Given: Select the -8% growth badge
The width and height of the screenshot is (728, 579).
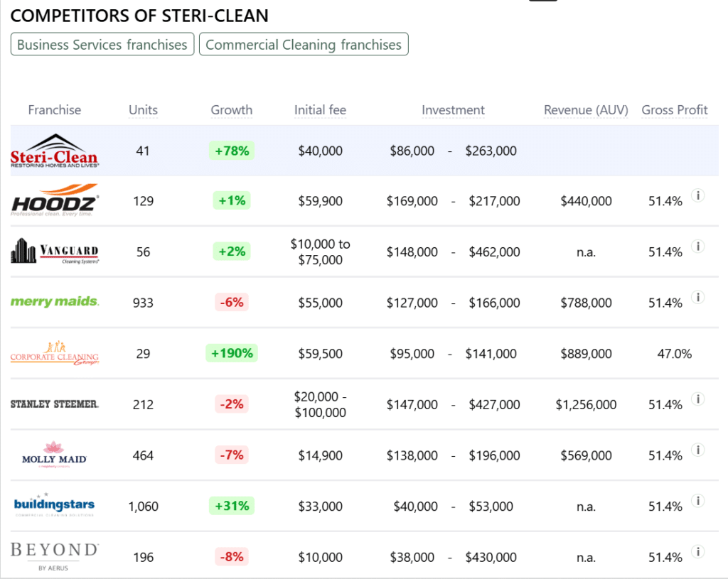Looking at the screenshot, I should [x=232, y=557].
